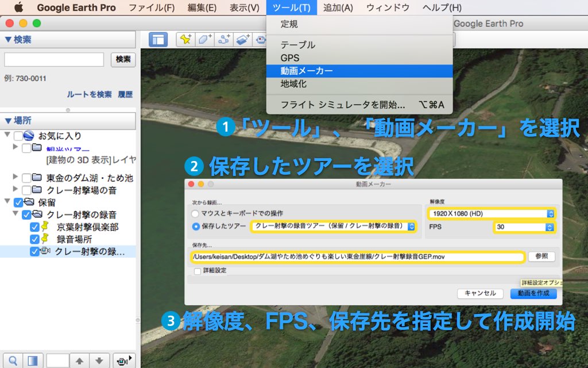Select the Add Path toolbar icon
The width and height of the screenshot is (588, 368).
tap(224, 40)
